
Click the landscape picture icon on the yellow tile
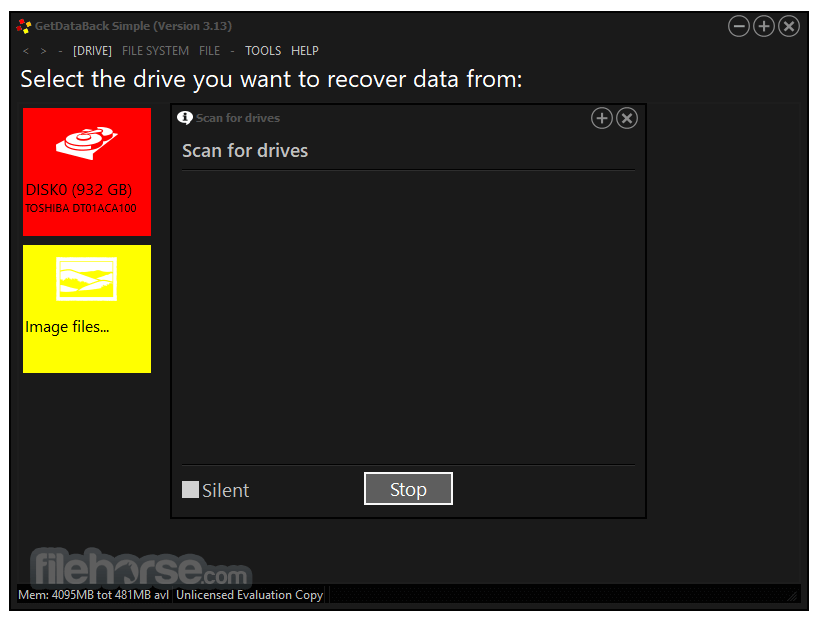tap(86, 279)
